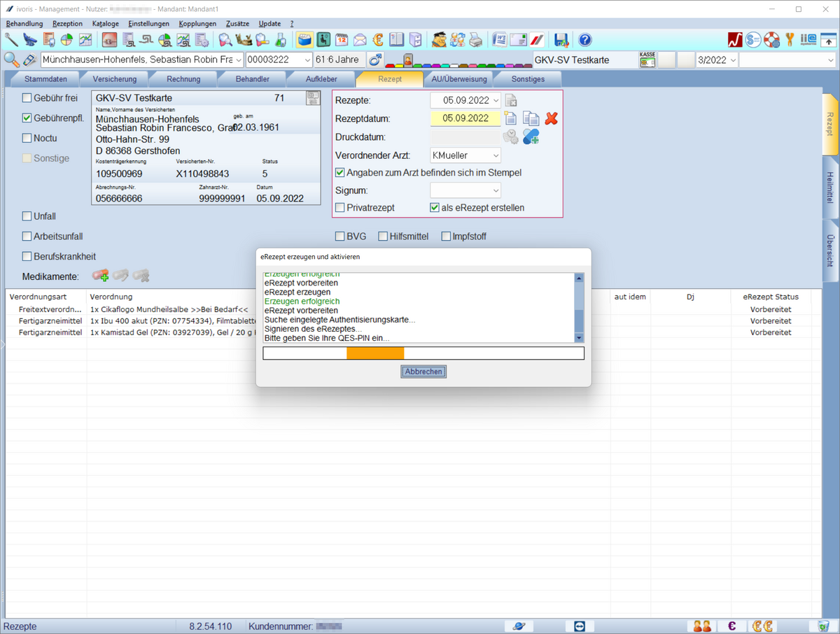Open the envelope mail icon
This screenshot has width=840, height=634.
point(360,40)
